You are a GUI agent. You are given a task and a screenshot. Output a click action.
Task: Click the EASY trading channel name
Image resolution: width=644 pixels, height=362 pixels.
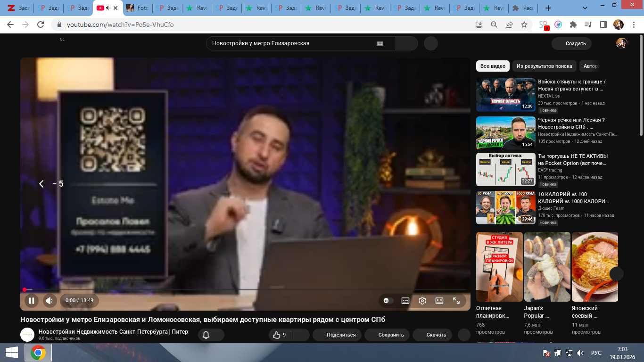click(x=550, y=170)
